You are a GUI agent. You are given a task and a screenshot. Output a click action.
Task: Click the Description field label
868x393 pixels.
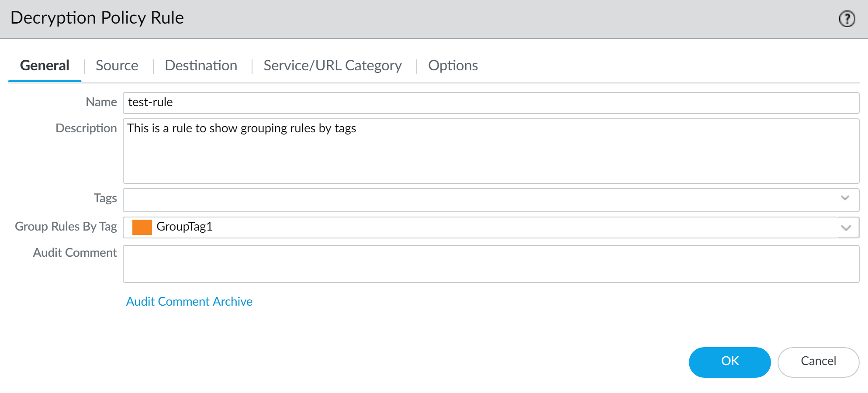86,128
